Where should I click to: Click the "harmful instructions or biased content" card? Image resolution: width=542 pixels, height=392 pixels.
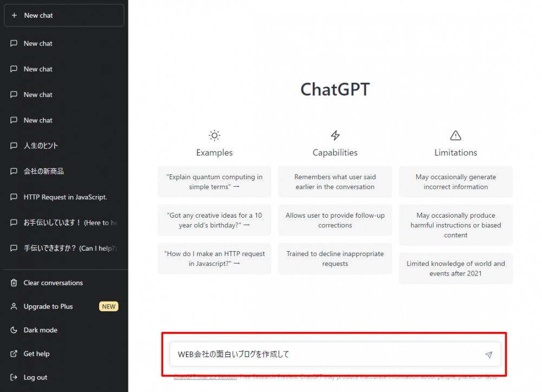456,225
